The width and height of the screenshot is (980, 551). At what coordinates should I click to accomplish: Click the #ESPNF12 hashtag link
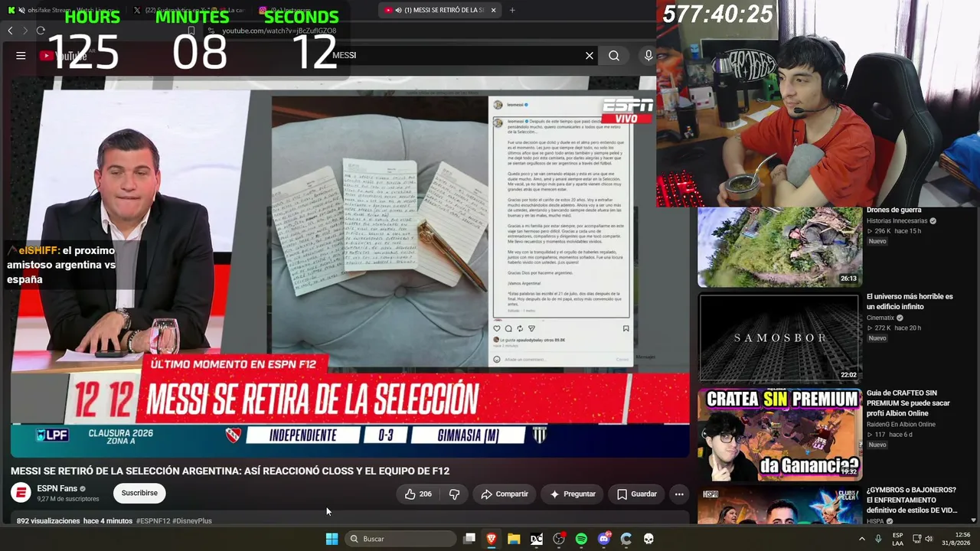point(153,520)
